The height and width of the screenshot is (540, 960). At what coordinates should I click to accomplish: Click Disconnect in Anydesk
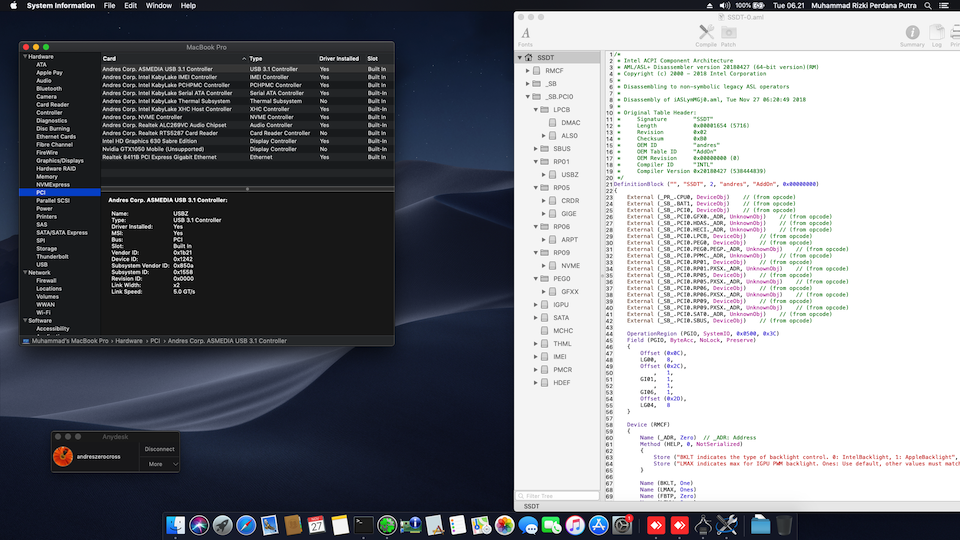(x=159, y=449)
